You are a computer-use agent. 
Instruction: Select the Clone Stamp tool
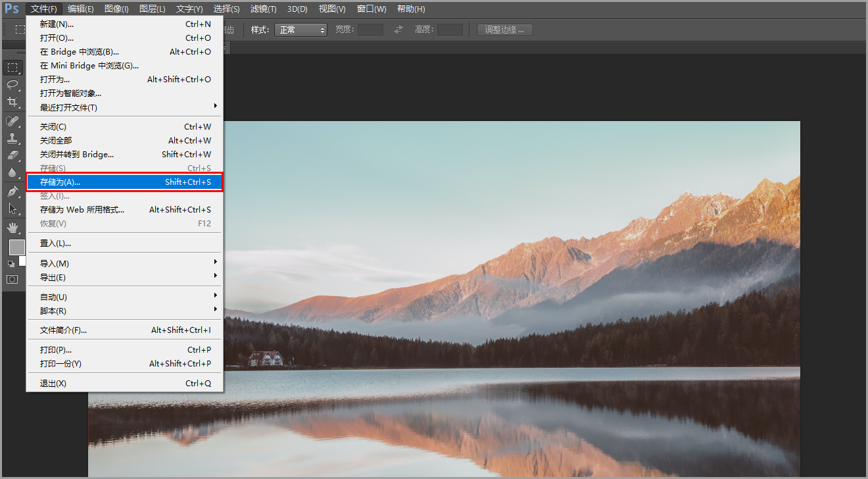click(12, 138)
